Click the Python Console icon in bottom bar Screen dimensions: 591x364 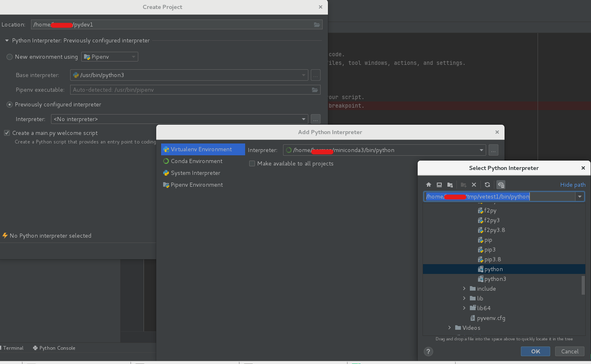tap(35, 348)
